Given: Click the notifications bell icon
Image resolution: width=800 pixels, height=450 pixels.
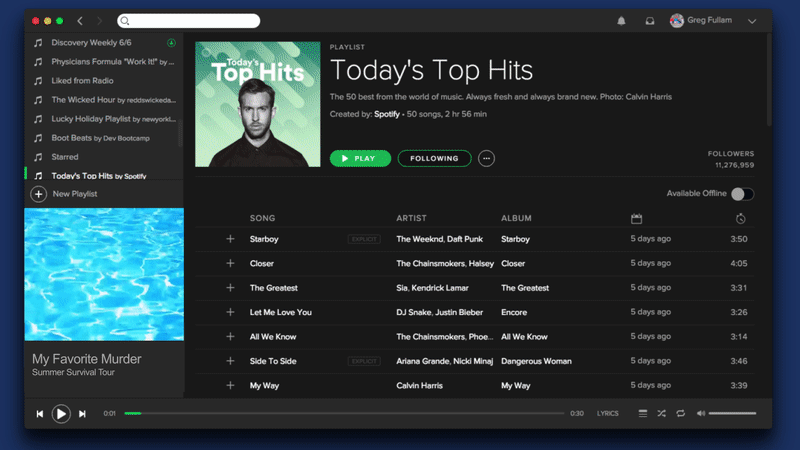Looking at the screenshot, I should 621,21.
